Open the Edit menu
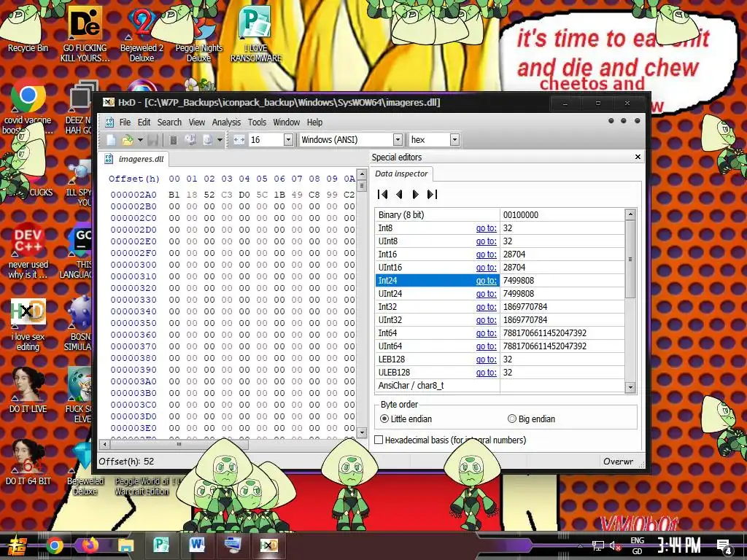Screen dimensions: 747x560 [144, 122]
